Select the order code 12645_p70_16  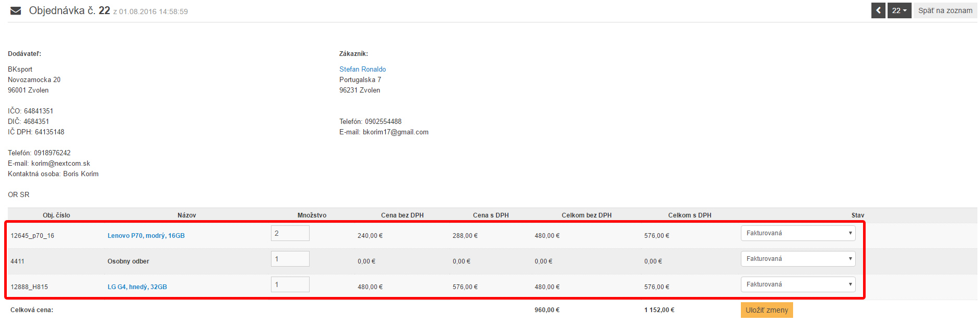click(32, 236)
